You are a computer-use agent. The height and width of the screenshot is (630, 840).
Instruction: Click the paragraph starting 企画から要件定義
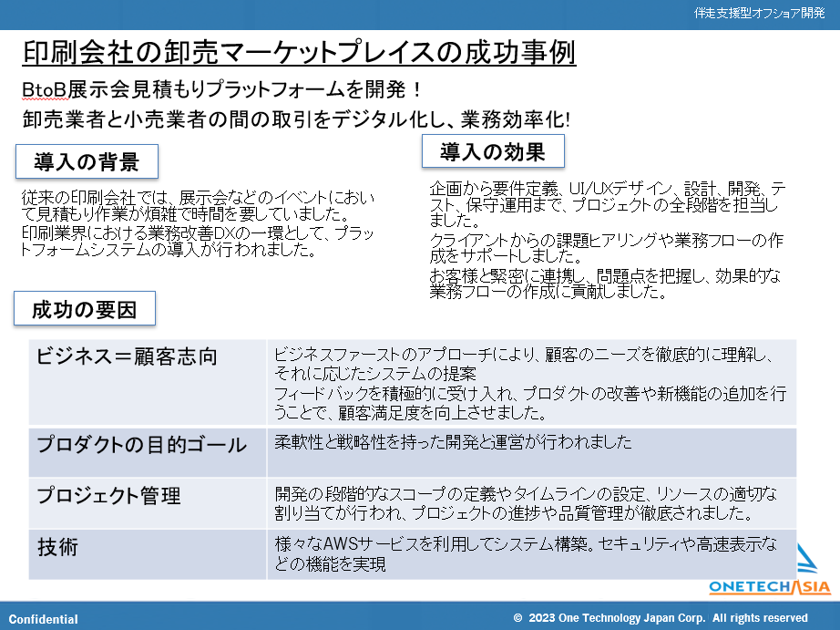(608, 203)
